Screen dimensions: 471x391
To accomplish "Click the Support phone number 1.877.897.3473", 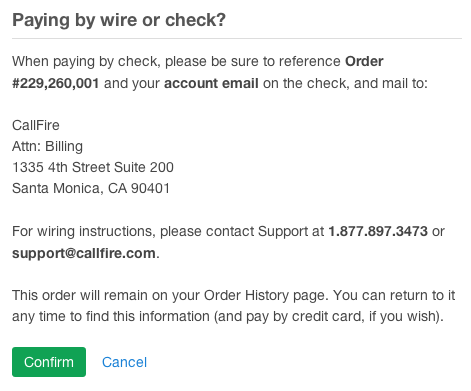I will 378,231.
